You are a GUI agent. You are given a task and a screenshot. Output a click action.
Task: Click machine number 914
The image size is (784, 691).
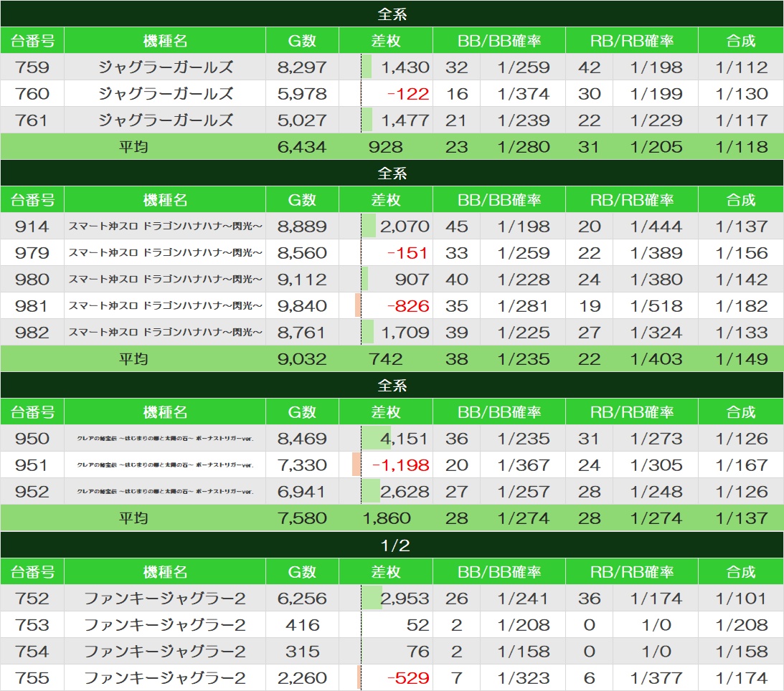pyautogui.click(x=32, y=227)
